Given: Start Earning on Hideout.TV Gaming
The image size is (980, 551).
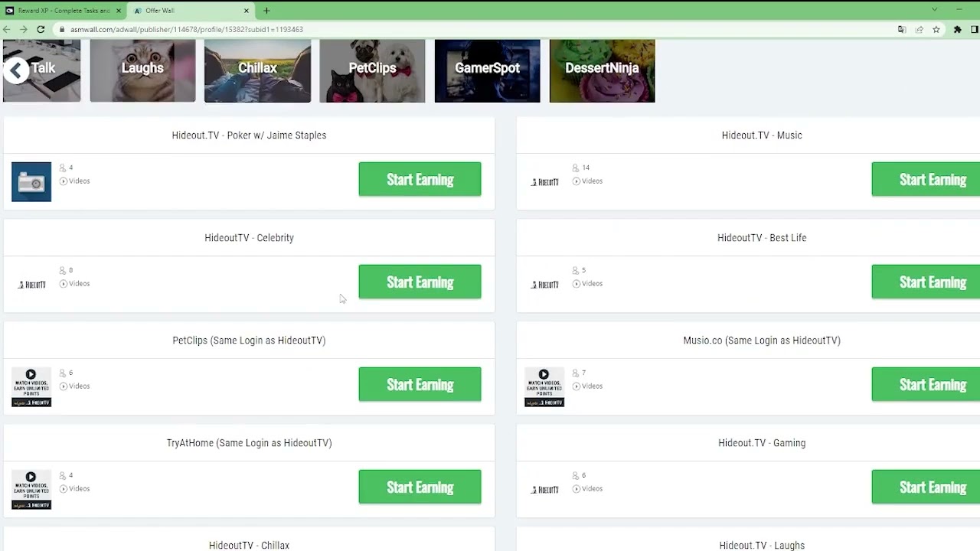Looking at the screenshot, I should point(926,487).
